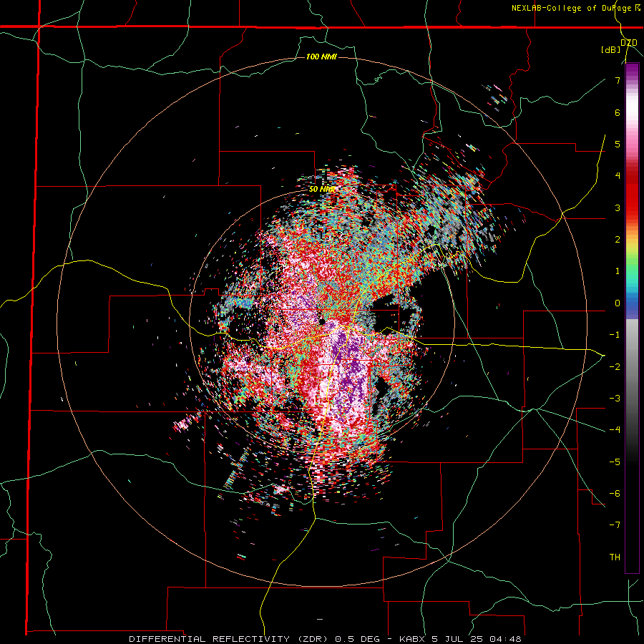Select the 100 NMI range ring label

pyautogui.click(x=321, y=57)
